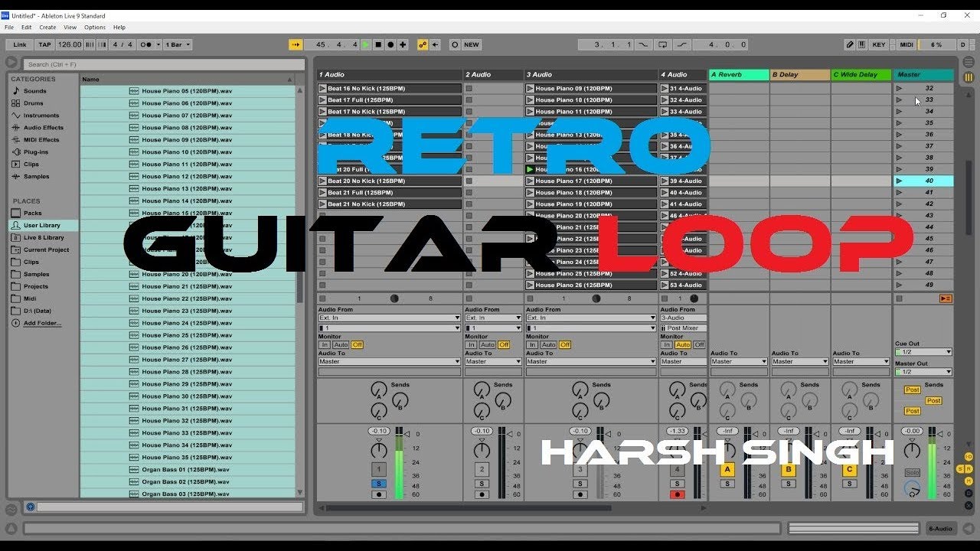Toggle the Follow playback arrow button
Image resolution: width=980 pixels, height=551 pixels.
[x=296, y=44]
